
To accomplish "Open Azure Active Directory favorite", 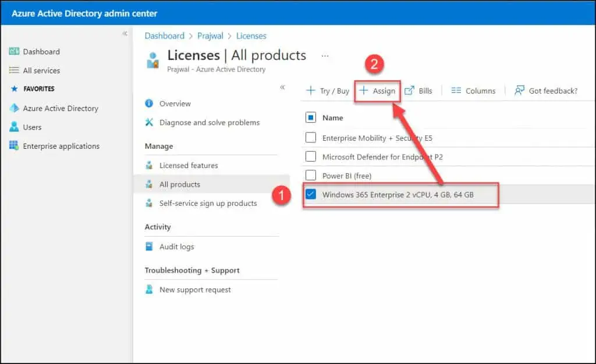I will [x=61, y=109].
